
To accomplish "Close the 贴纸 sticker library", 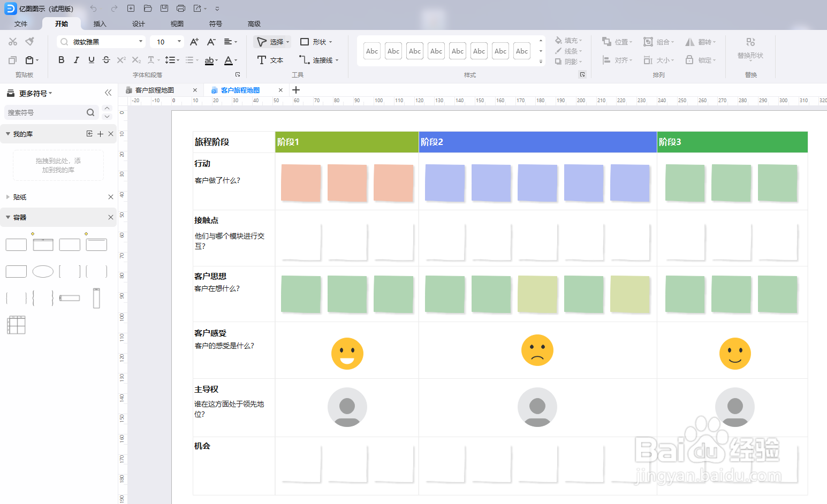I will coord(111,197).
